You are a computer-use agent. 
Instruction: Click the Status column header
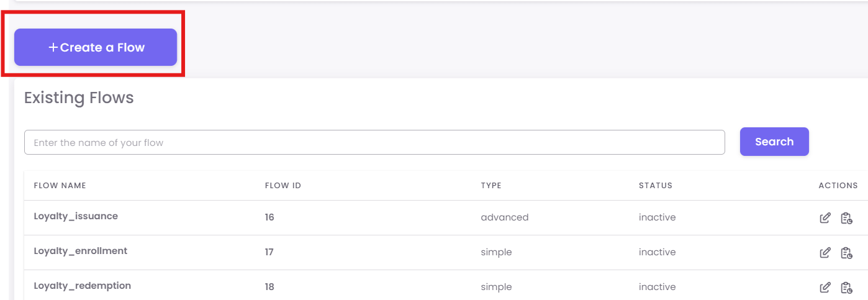(656, 186)
